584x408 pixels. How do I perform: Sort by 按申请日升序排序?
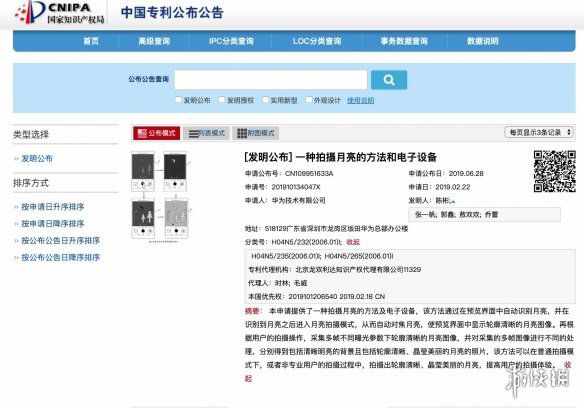point(53,207)
